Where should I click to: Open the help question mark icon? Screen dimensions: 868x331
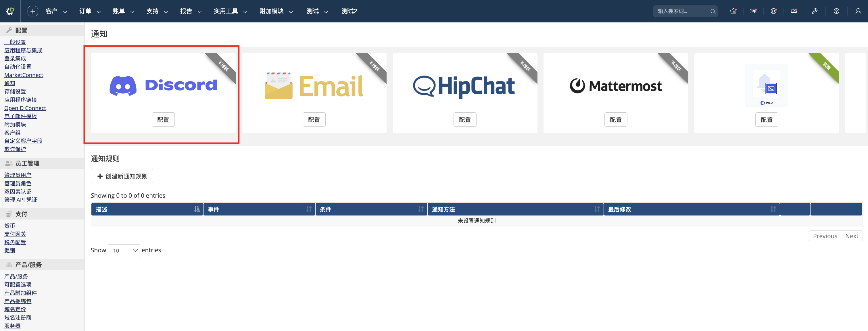click(x=836, y=11)
